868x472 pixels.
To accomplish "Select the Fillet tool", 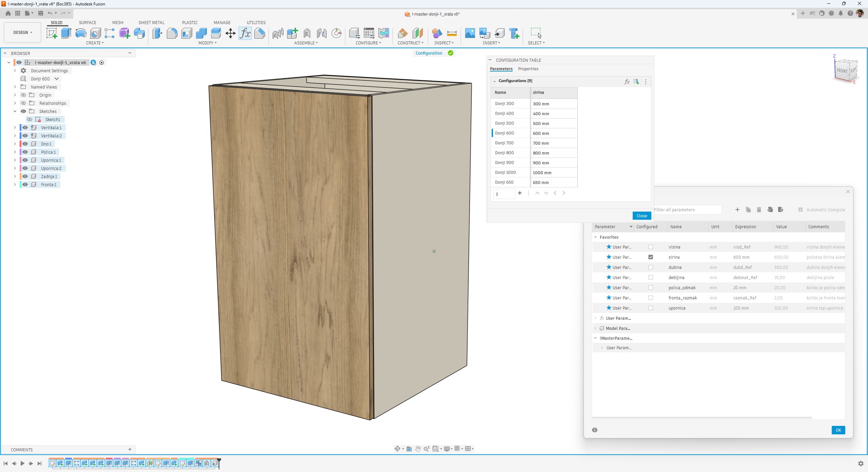I will click(172, 33).
